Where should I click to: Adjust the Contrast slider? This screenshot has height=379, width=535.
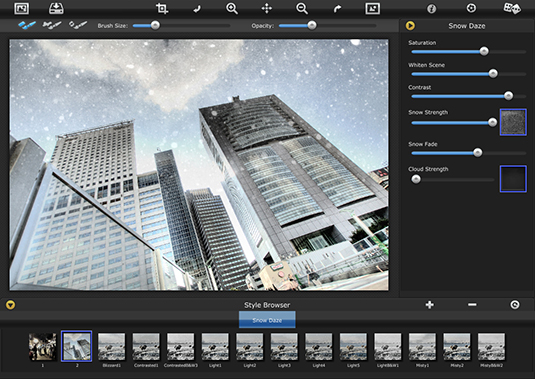click(x=469, y=96)
